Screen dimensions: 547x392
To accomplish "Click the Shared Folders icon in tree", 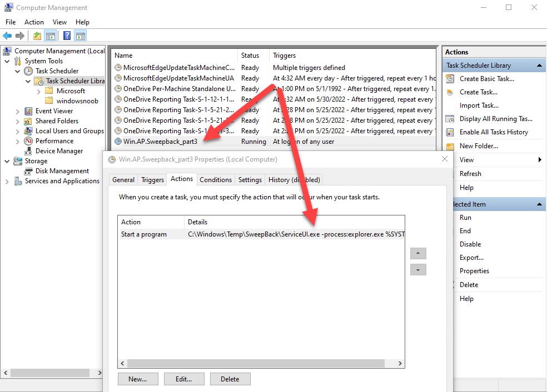I will [28, 121].
